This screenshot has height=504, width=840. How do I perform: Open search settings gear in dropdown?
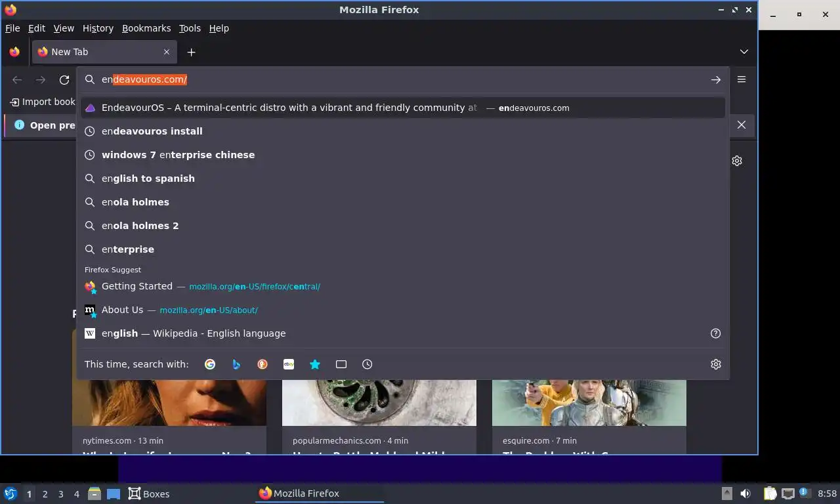(x=716, y=364)
